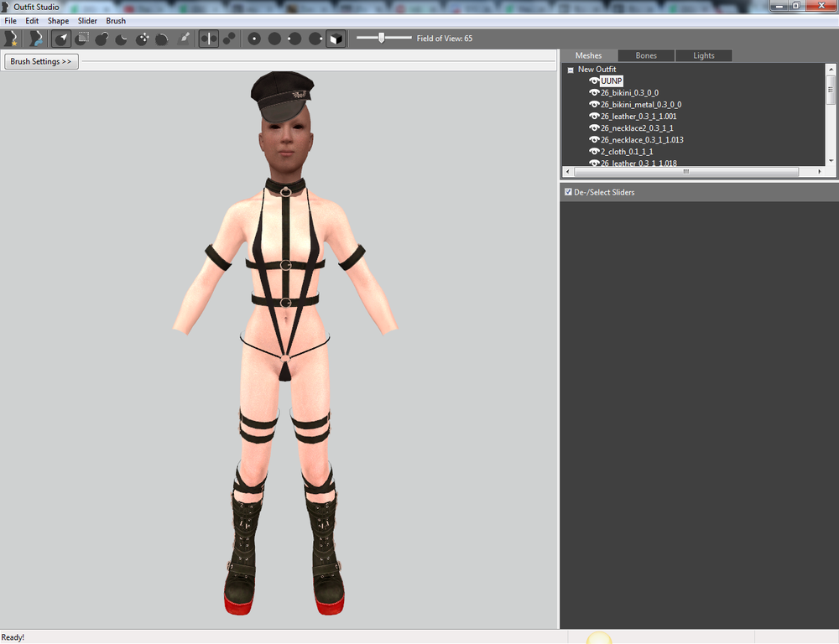Select the New Outfit root item

pos(597,70)
